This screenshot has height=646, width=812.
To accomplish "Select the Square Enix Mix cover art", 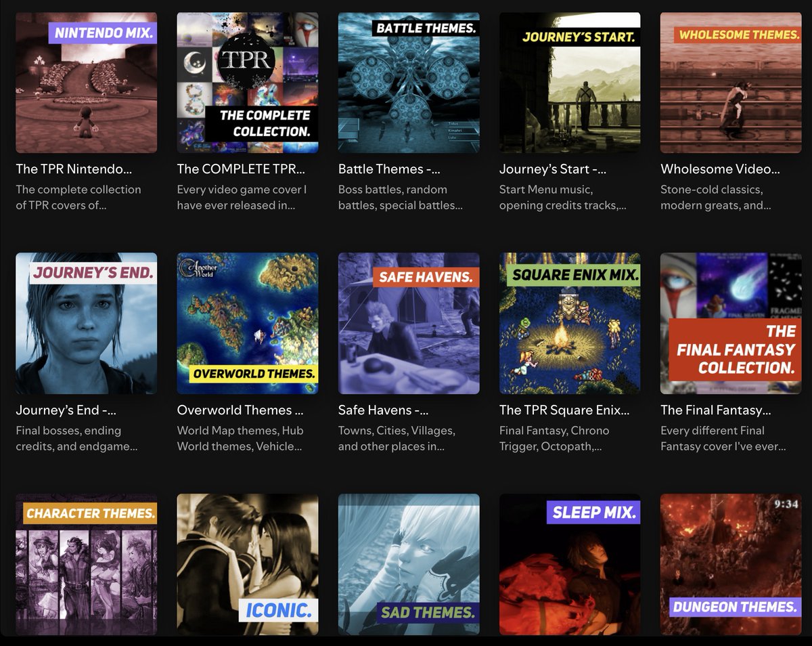I will (569, 323).
